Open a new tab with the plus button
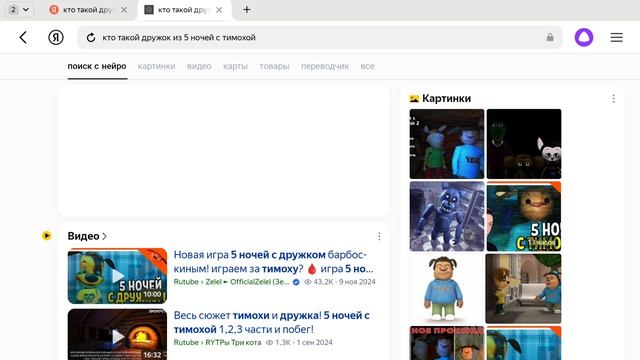The height and width of the screenshot is (360, 640). pyautogui.click(x=247, y=10)
